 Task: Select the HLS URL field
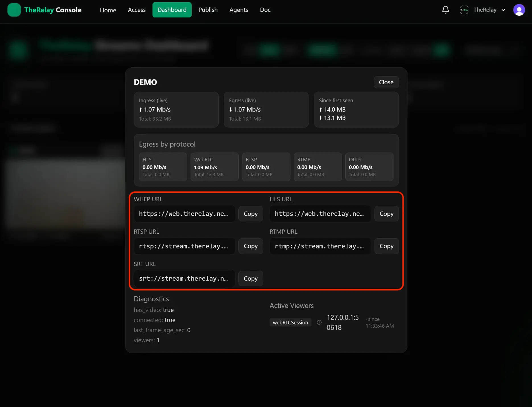pos(320,214)
